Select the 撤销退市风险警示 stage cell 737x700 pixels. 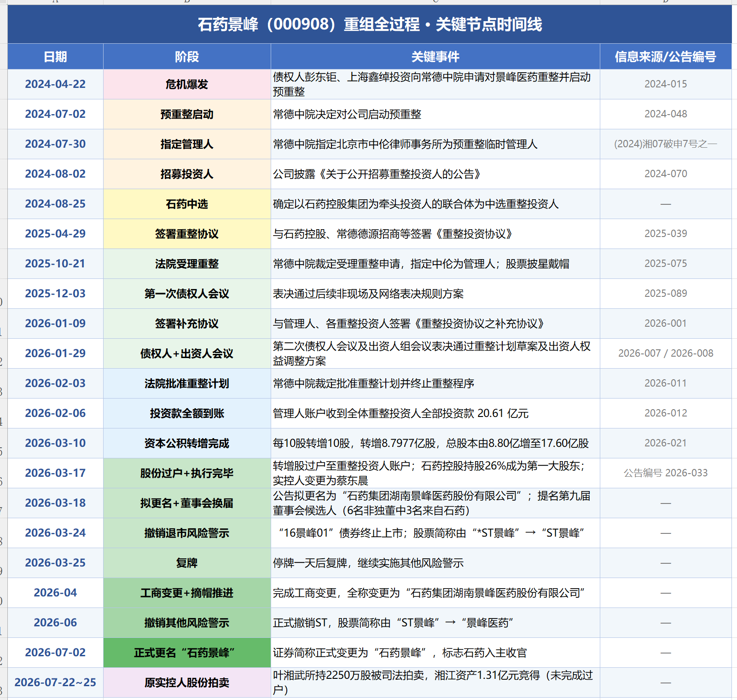(187, 533)
